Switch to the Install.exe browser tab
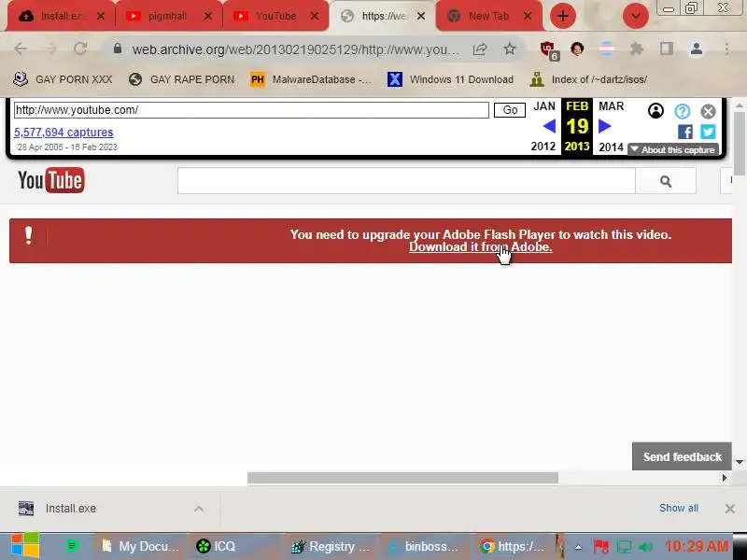The image size is (747, 560). coord(61,16)
